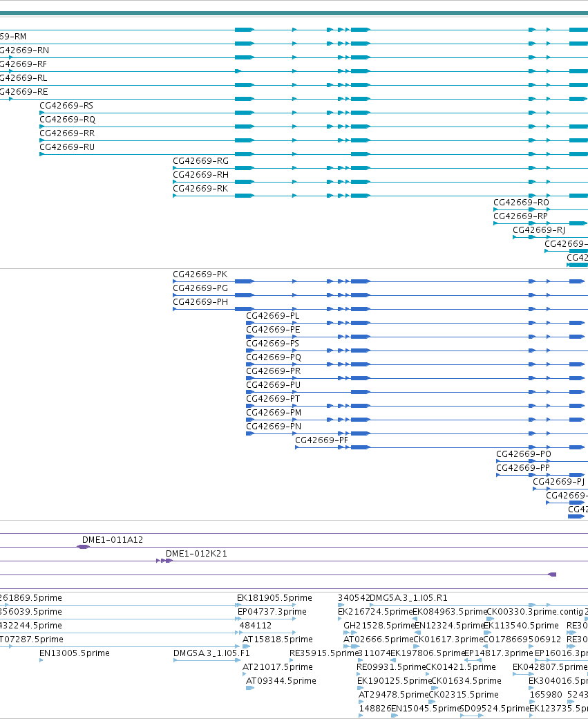
Task: Click EST label EK123735.5prime
Action: [x=558, y=708]
